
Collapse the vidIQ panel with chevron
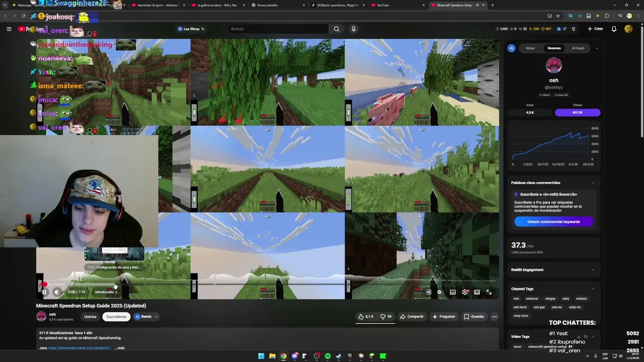(597, 48)
